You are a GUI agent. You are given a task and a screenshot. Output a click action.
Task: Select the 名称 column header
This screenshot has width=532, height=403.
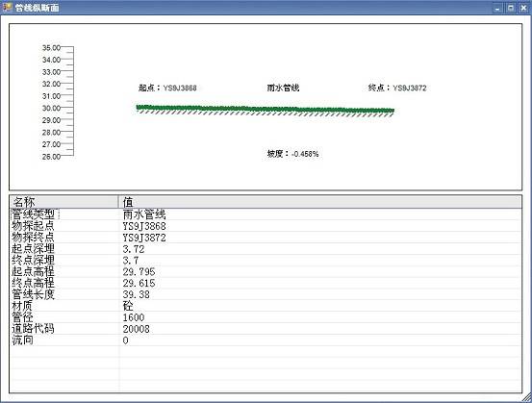[63, 202]
